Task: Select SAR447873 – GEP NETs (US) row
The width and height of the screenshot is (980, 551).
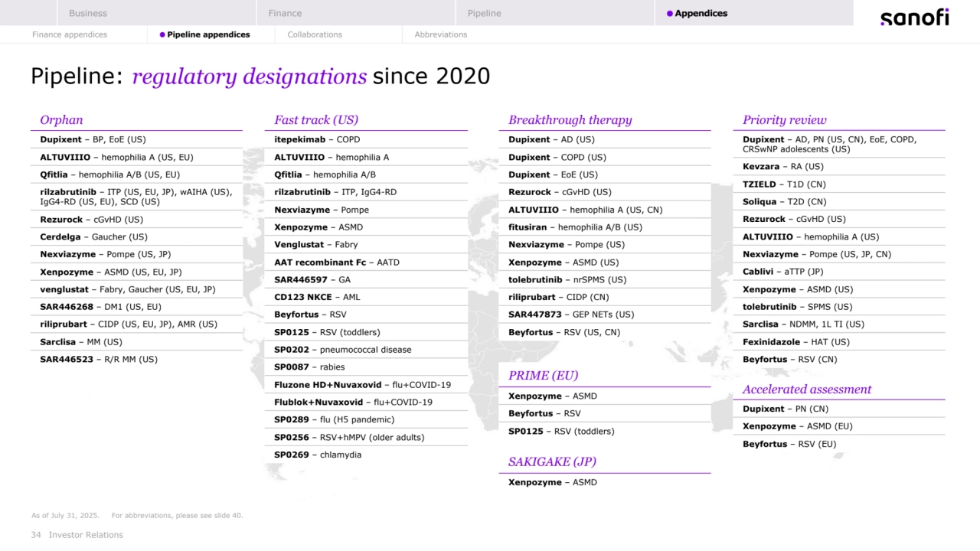Action: click(x=605, y=315)
